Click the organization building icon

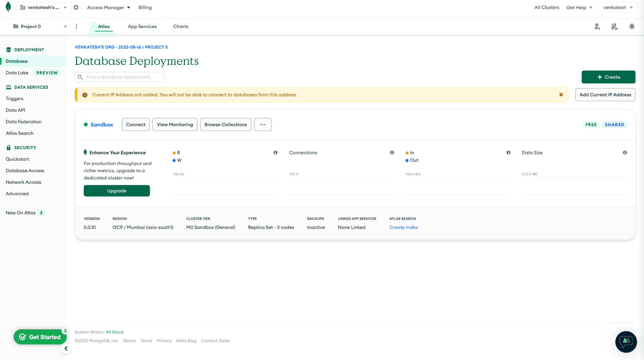click(x=23, y=7)
